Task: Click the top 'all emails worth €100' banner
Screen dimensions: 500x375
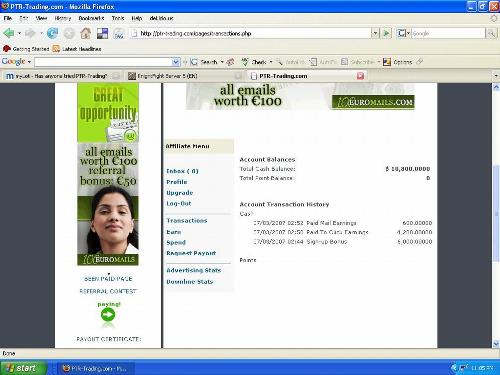Action: pyautogui.click(x=300, y=96)
